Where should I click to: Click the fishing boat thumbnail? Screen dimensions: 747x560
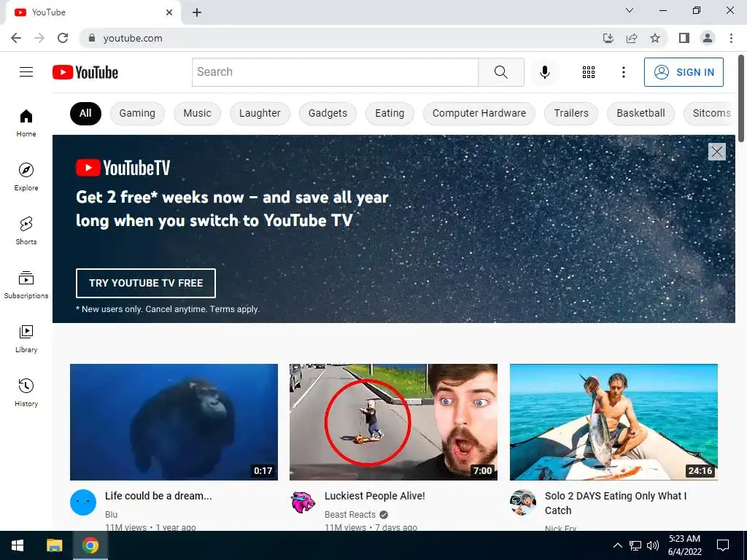[x=614, y=422]
